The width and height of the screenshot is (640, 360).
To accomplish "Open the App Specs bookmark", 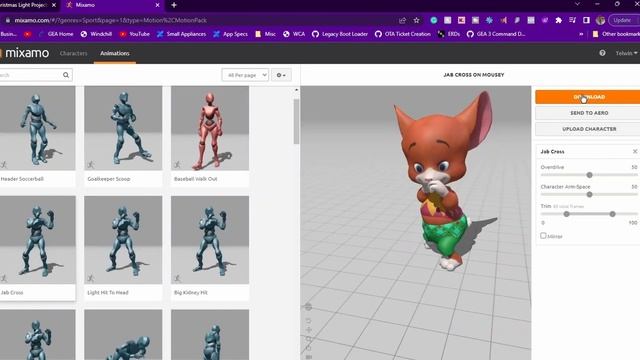I will 230,34.
